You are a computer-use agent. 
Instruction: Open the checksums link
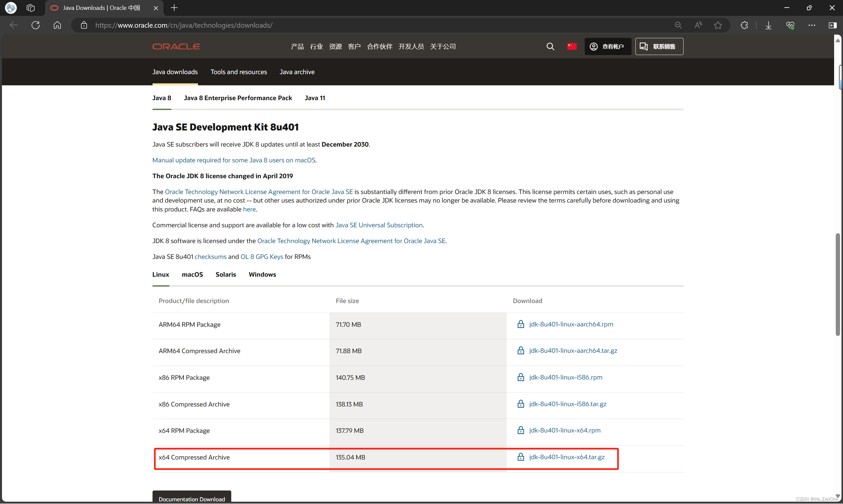click(x=211, y=256)
